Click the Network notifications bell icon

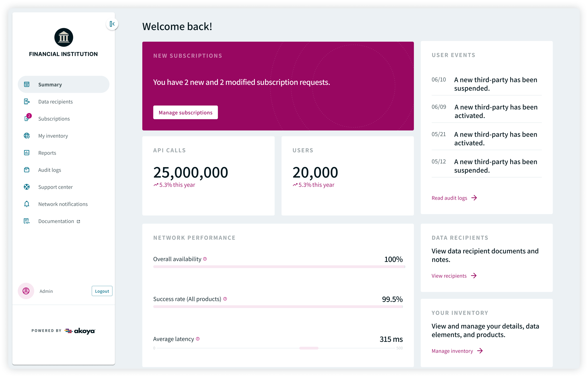tap(26, 204)
